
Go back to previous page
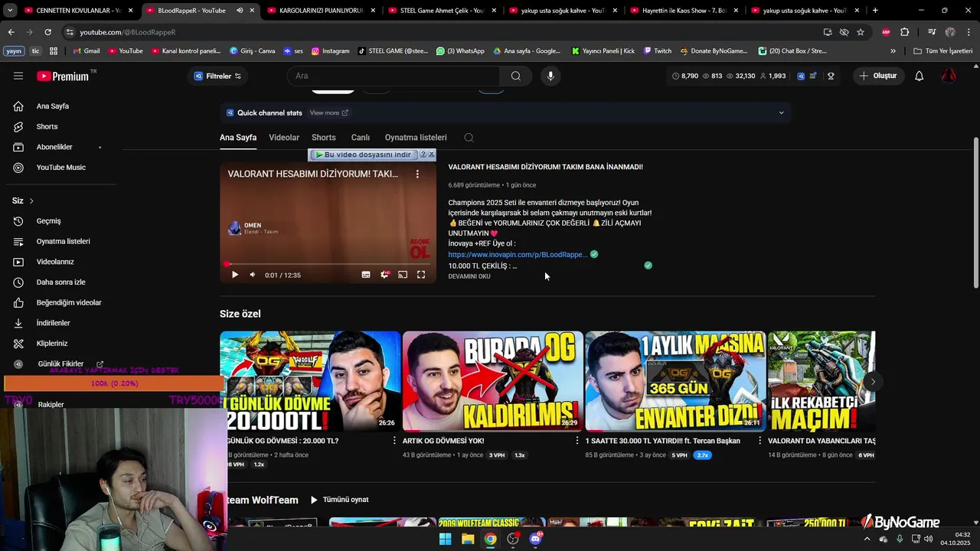coord(11,32)
